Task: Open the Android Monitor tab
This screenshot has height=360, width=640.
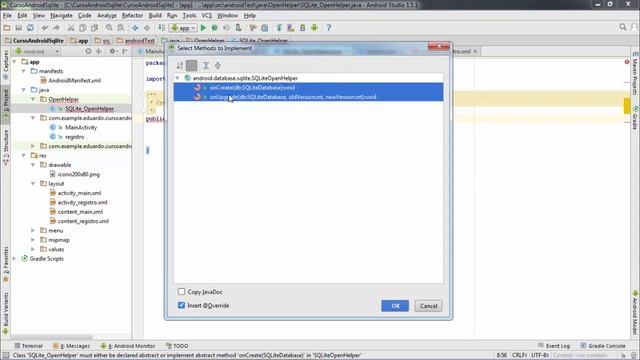Action: click(x=128, y=346)
